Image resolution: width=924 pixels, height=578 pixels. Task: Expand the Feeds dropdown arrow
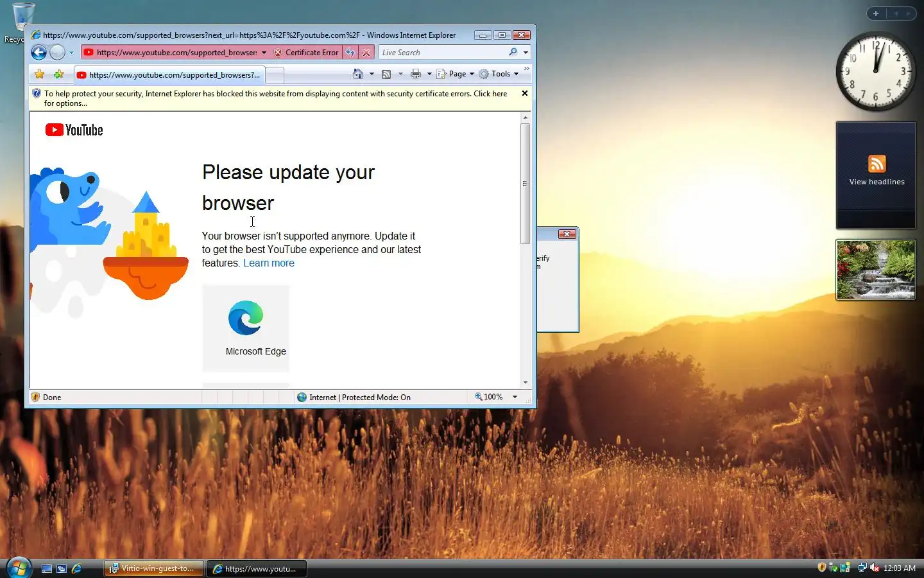click(x=400, y=74)
